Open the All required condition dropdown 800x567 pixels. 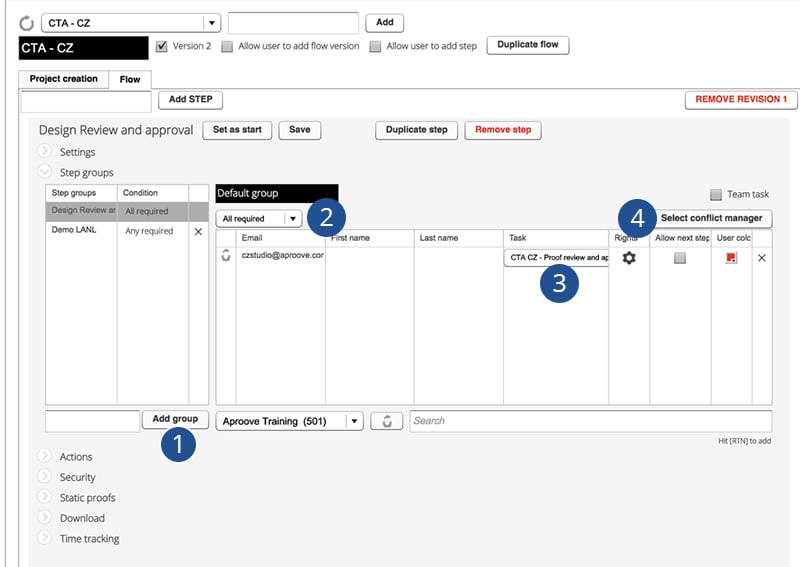click(x=259, y=218)
